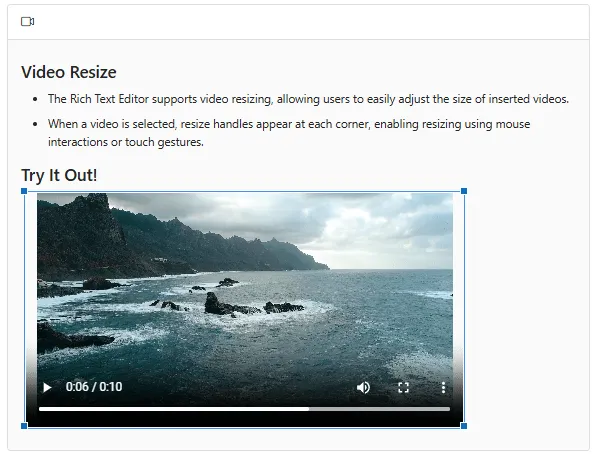Click the top-left resize handle
Screen dimensions: 597x454
pos(24,191)
